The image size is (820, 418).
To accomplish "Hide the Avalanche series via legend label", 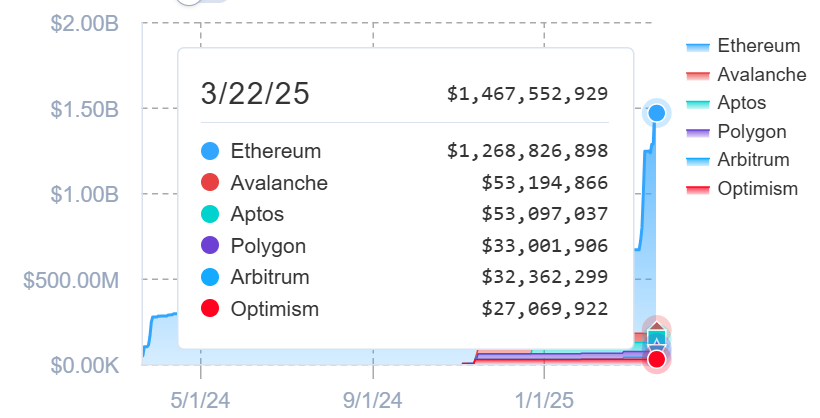I will pyautogui.click(x=761, y=74).
